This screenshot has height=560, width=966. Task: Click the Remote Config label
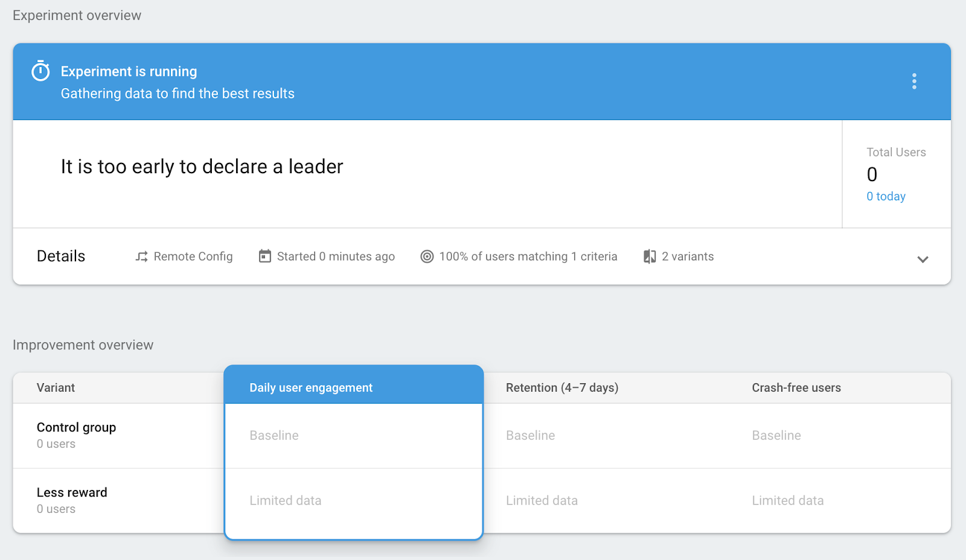click(x=193, y=256)
